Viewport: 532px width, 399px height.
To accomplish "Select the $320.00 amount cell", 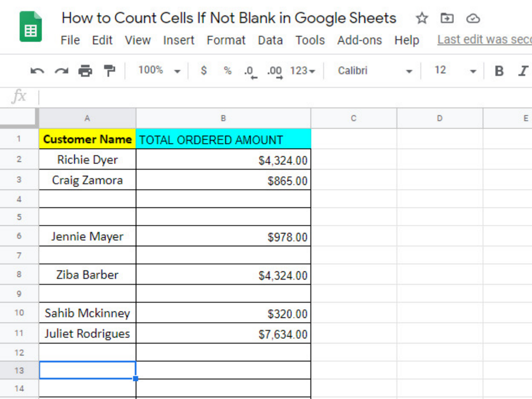I will 223,312.
